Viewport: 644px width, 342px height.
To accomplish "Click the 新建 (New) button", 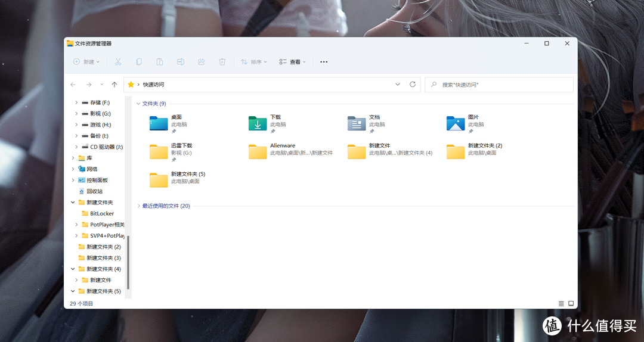I will pos(86,62).
